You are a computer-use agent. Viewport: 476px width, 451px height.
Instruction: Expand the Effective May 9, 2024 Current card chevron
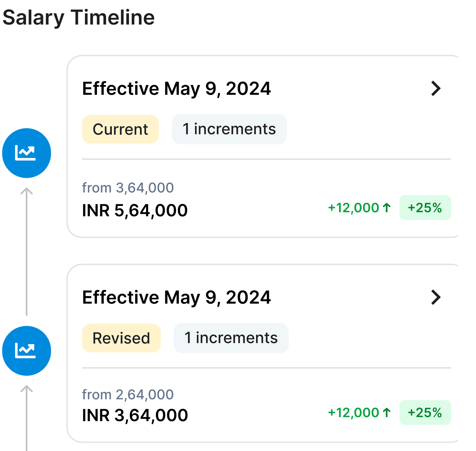tap(436, 88)
